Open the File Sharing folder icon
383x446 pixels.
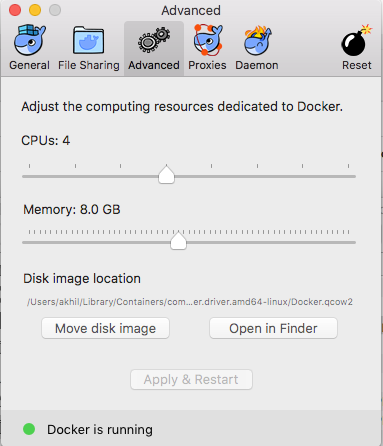[x=88, y=40]
